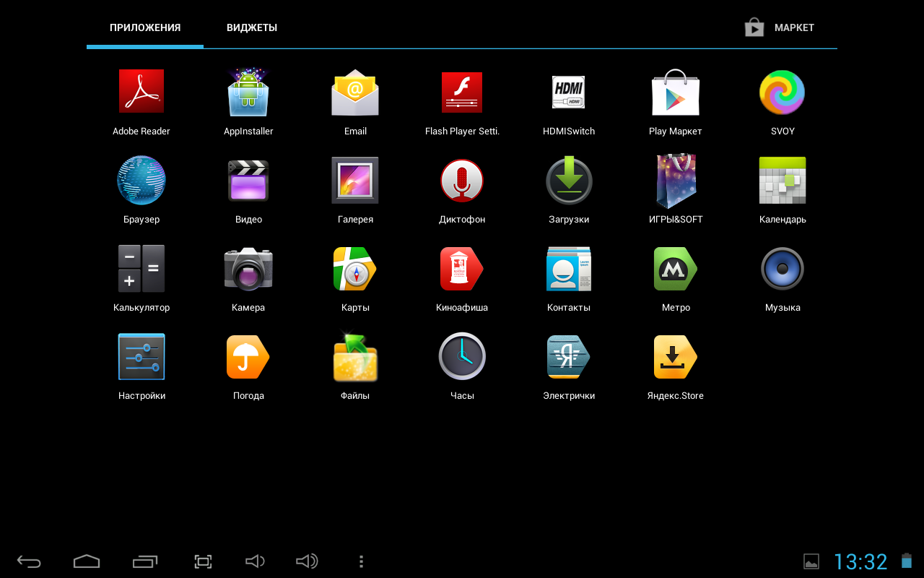Open the Recent apps button
The image size is (924, 578).
145,561
